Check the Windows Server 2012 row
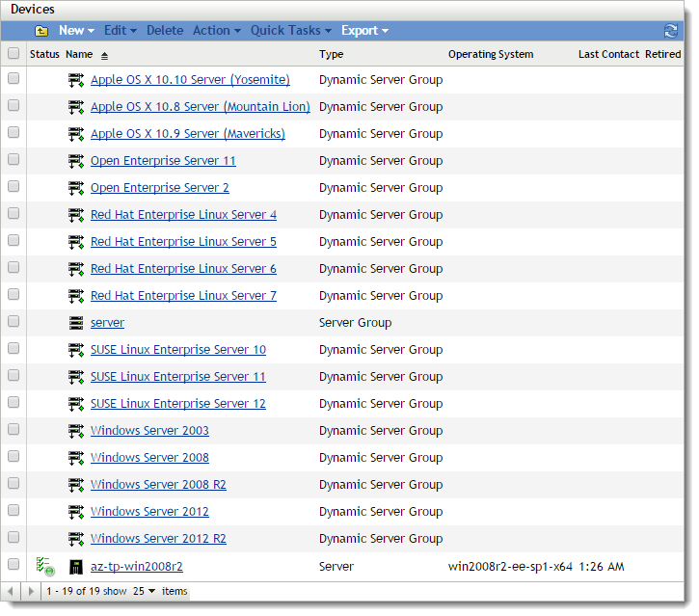Viewport: 699px width, 616px height. coord(13,510)
